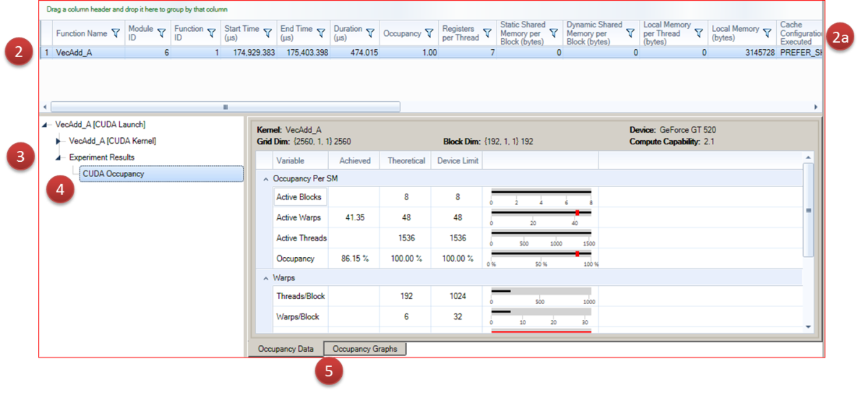Collapse the VecAdd_A CUDA Launch node
The height and width of the screenshot is (398, 868).
[x=46, y=125]
